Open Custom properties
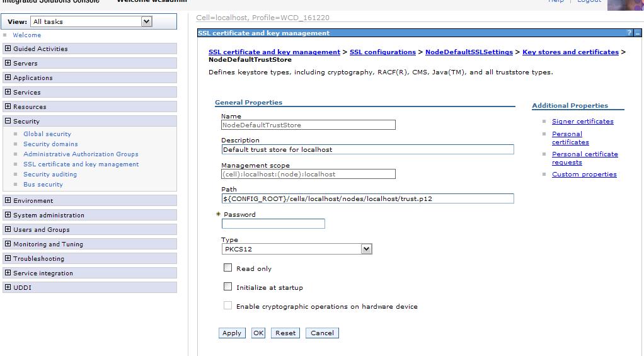The height and width of the screenshot is (356, 644). pyautogui.click(x=584, y=175)
